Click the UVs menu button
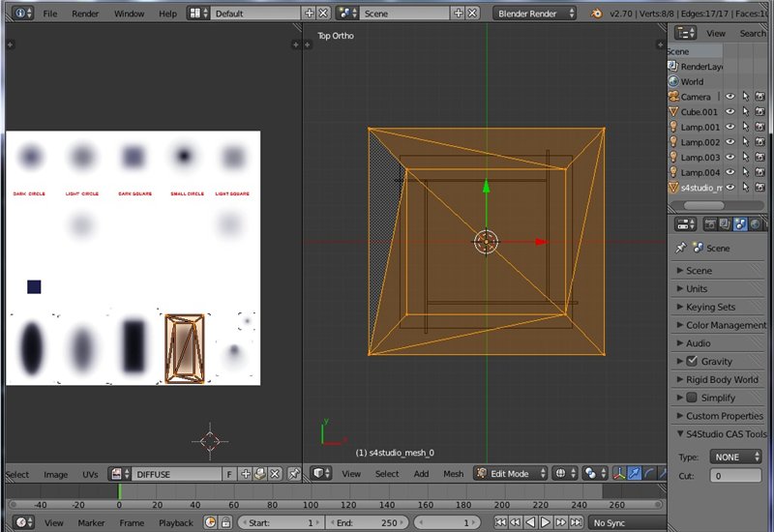The height and width of the screenshot is (532, 774). [x=90, y=474]
